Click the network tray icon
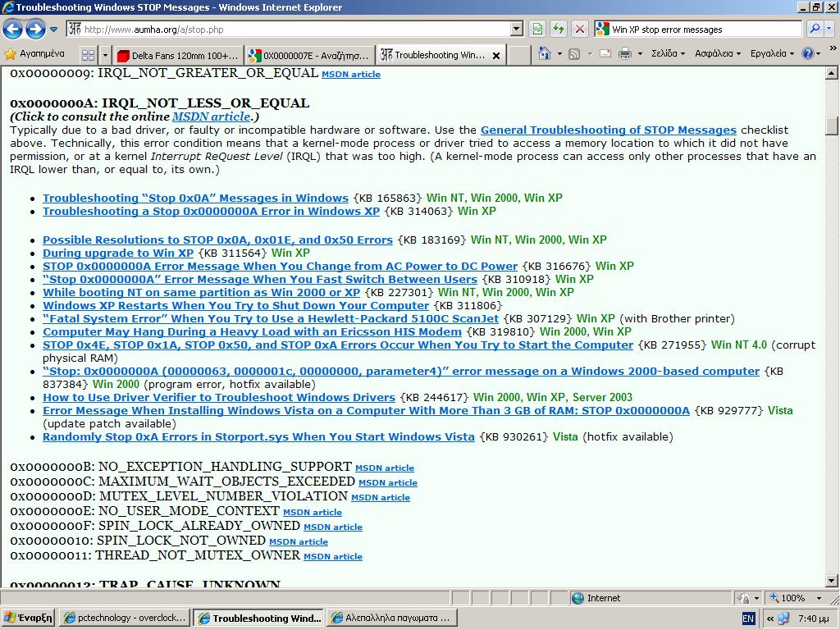Viewport: 840px width, 630px height. (x=783, y=619)
